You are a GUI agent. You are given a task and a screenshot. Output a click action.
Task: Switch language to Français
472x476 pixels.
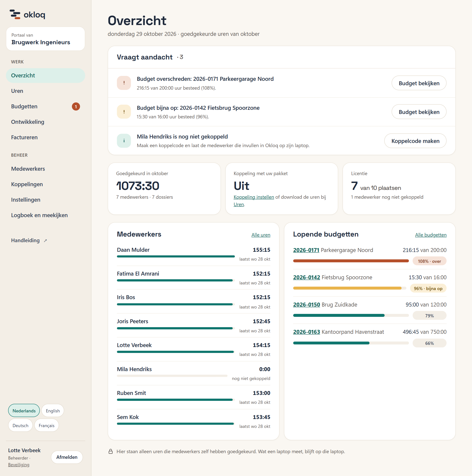pos(47,425)
